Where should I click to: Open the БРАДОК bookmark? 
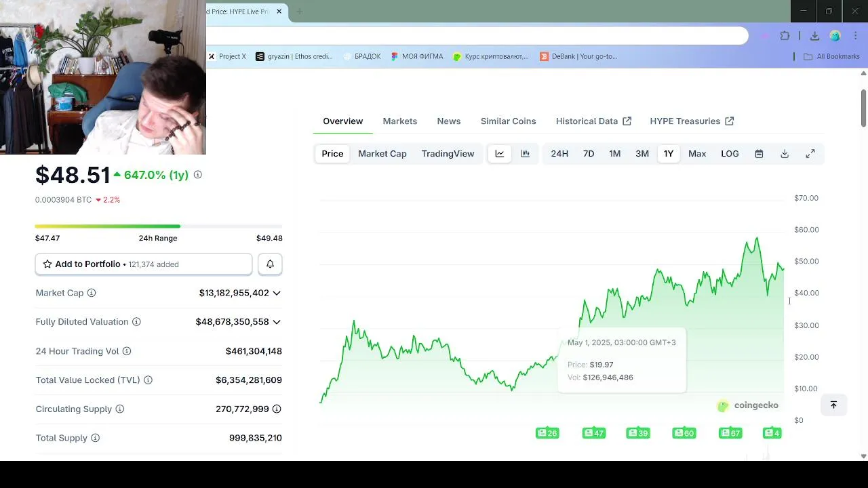(362, 56)
